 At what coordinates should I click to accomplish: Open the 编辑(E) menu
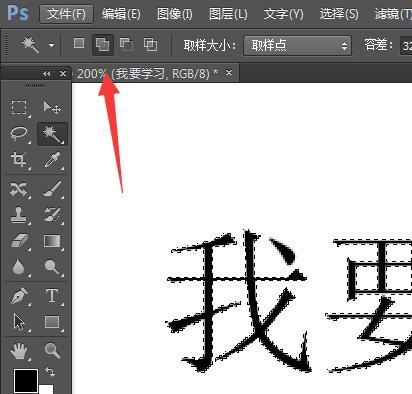(x=121, y=14)
